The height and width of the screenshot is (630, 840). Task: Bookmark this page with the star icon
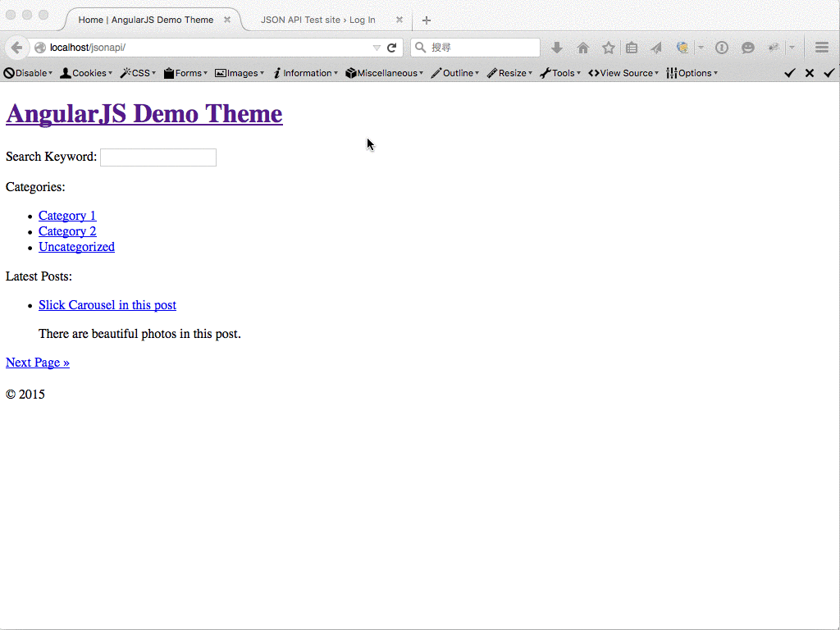(608, 48)
